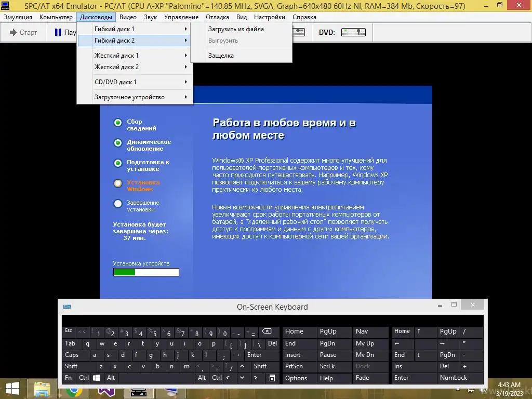Viewport: 532px width, 399px height.
Task: Click the context menu key icon on keyboard
Action: pos(272,378)
